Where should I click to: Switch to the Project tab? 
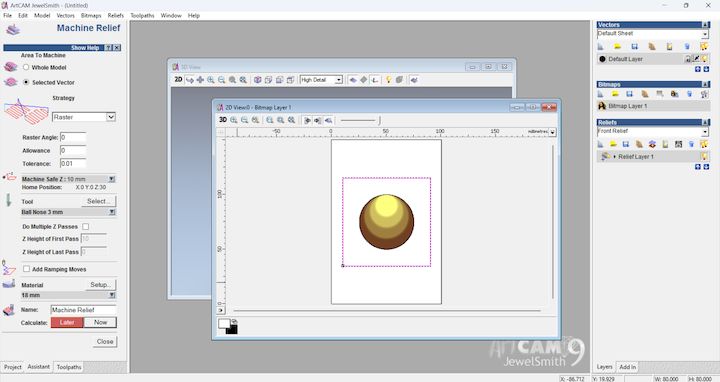[x=13, y=367]
